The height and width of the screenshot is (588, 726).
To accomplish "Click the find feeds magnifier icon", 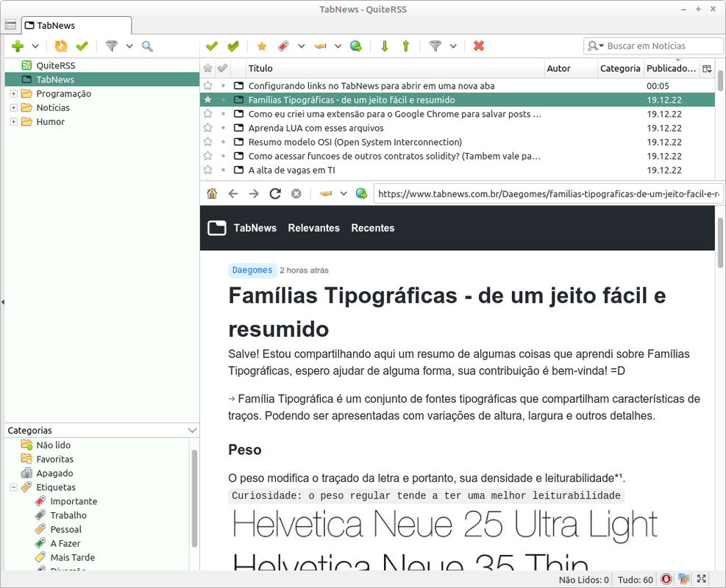I will tap(147, 46).
